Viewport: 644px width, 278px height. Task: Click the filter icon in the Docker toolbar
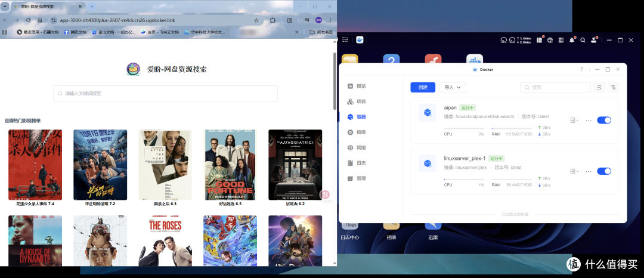tap(613, 88)
